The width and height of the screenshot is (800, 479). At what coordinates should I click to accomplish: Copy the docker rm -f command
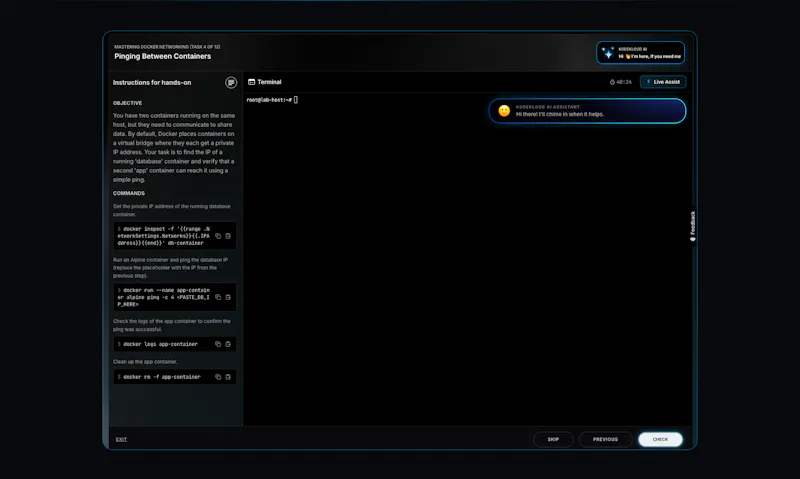click(x=218, y=377)
